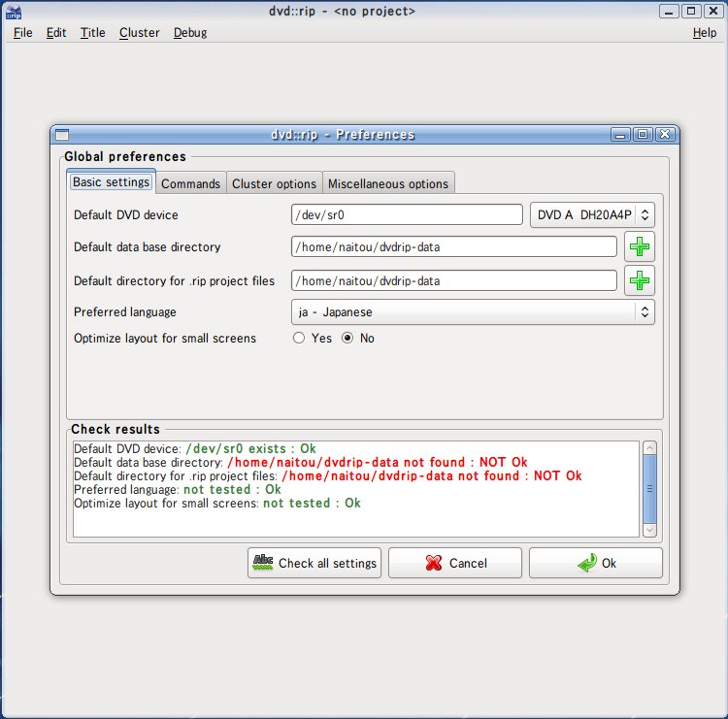
Task: Click the Preferred language 'not tested : Ok' result
Action: coord(232,489)
